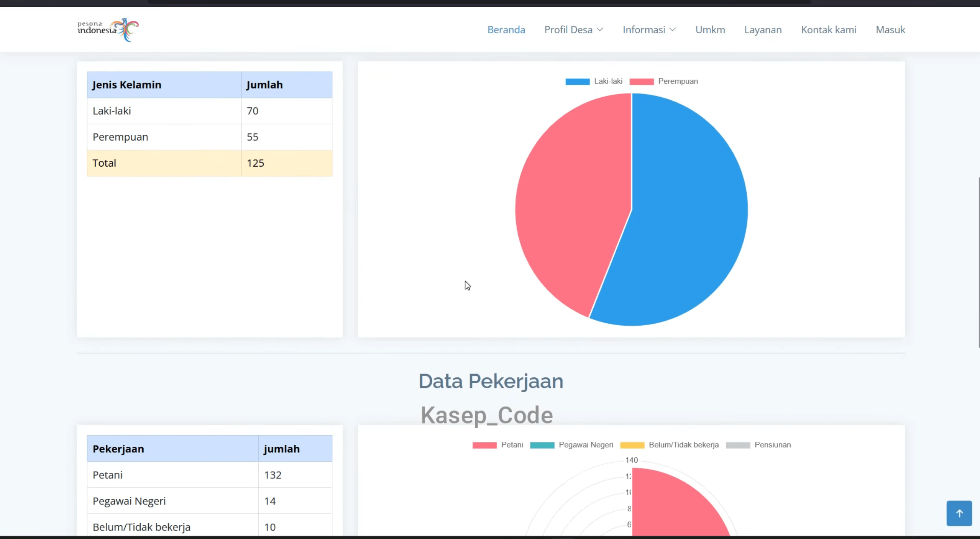Click the scroll-to-top arrow button

pyautogui.click(x=959, y=513)
